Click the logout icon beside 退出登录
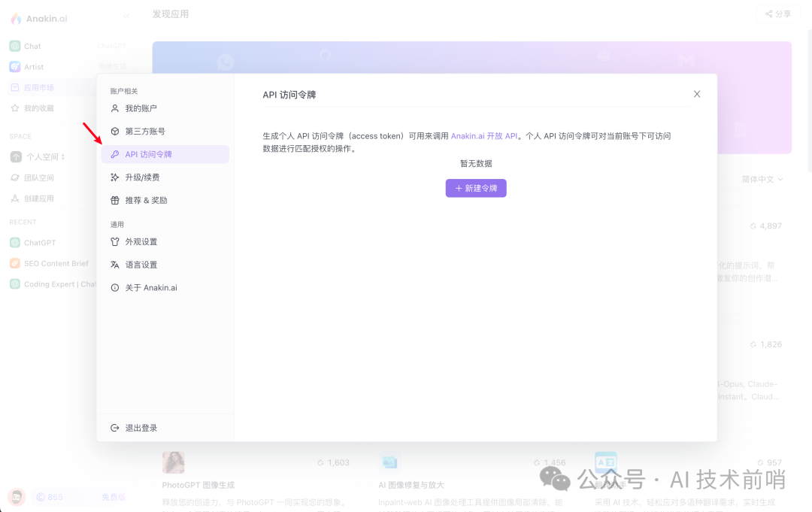This screenshot has width=812, height=512. [x=115, y=428]
